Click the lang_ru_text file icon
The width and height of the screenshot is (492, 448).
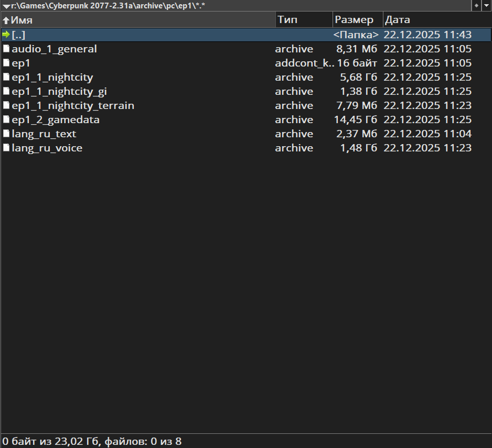pos(6,134)
